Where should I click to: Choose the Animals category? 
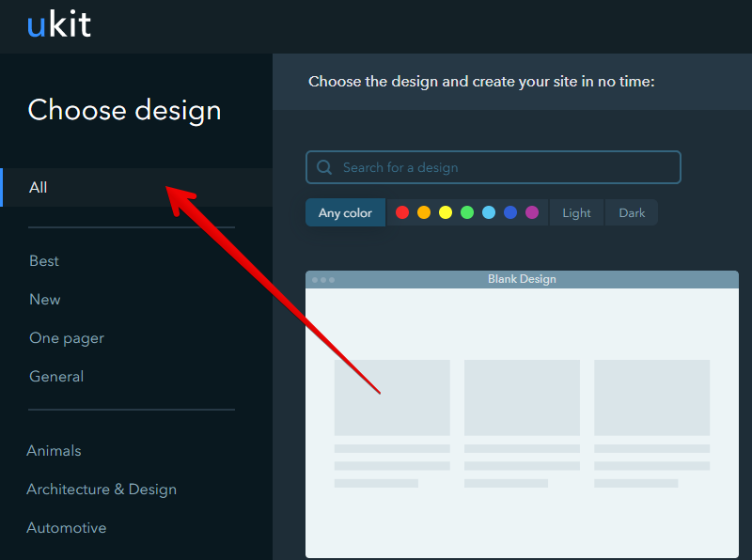(54, 451)
